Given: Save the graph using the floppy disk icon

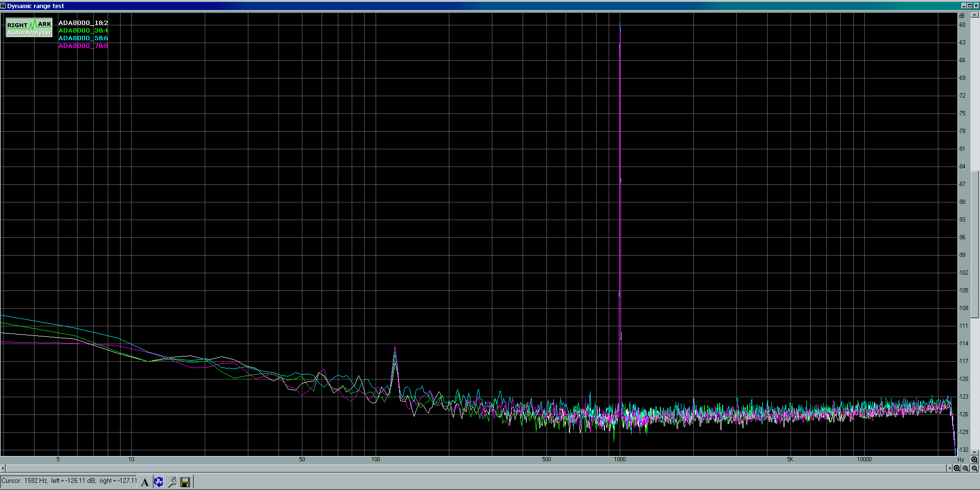Looking at the screenshot, I should pos(185,482).
